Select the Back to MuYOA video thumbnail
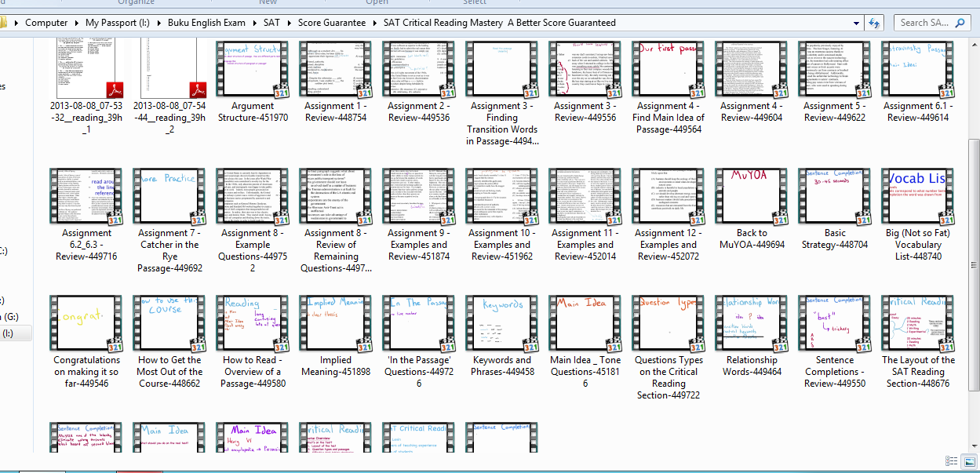 click(x=752, y=196)
